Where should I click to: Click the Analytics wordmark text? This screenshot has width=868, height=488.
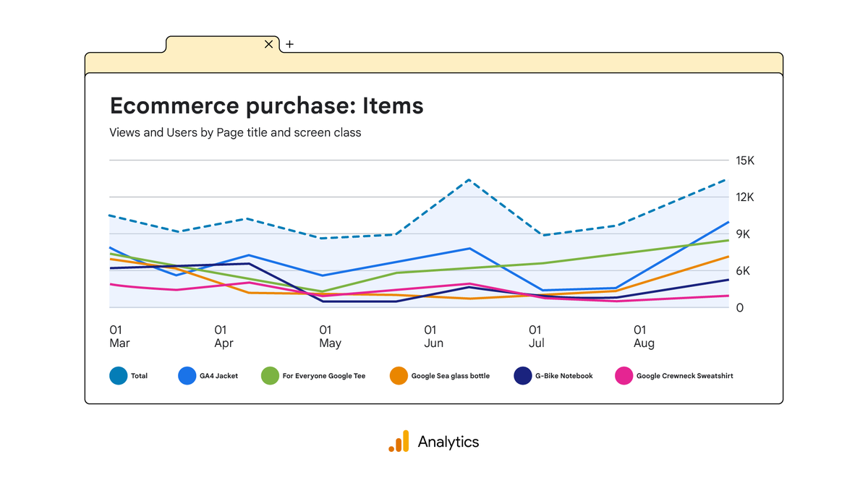coord(448,442)
